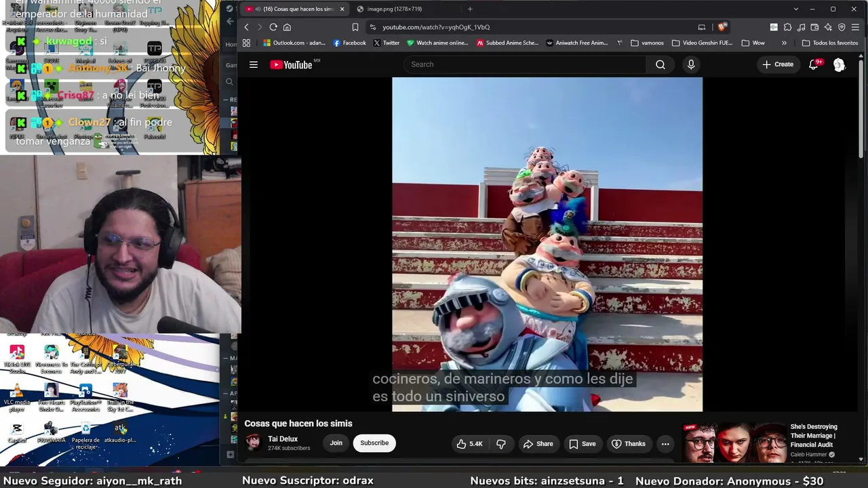Start voice search with the microphone icon

(691, 64)
